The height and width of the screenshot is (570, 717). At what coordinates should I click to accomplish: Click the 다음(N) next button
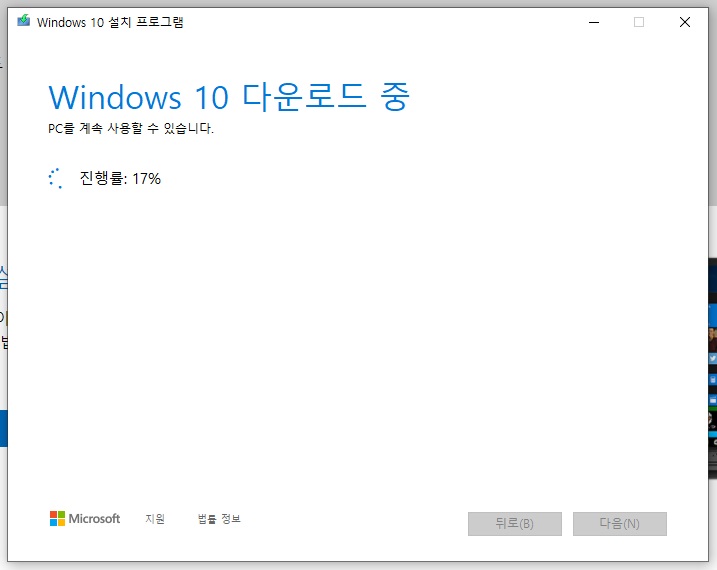(x=620, y=523)
